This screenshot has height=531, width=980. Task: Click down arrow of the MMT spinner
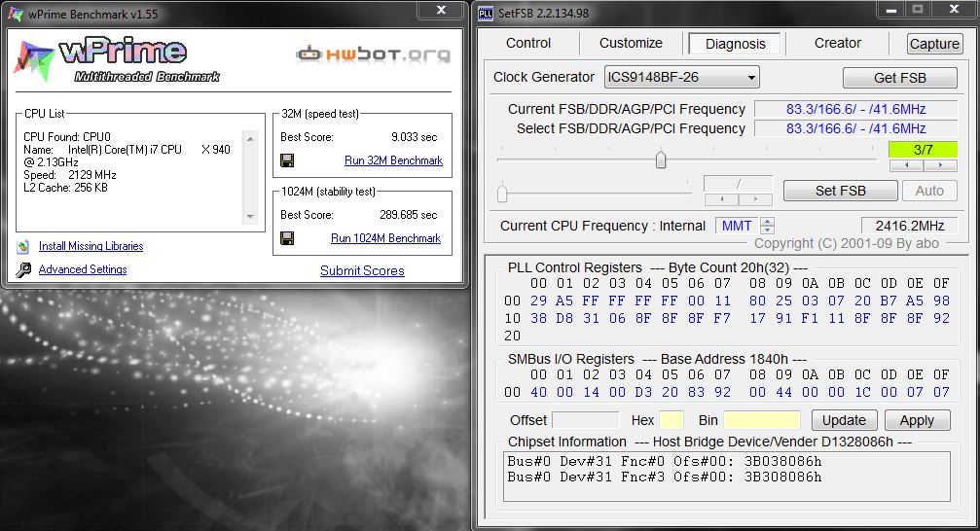click(768, 230)
